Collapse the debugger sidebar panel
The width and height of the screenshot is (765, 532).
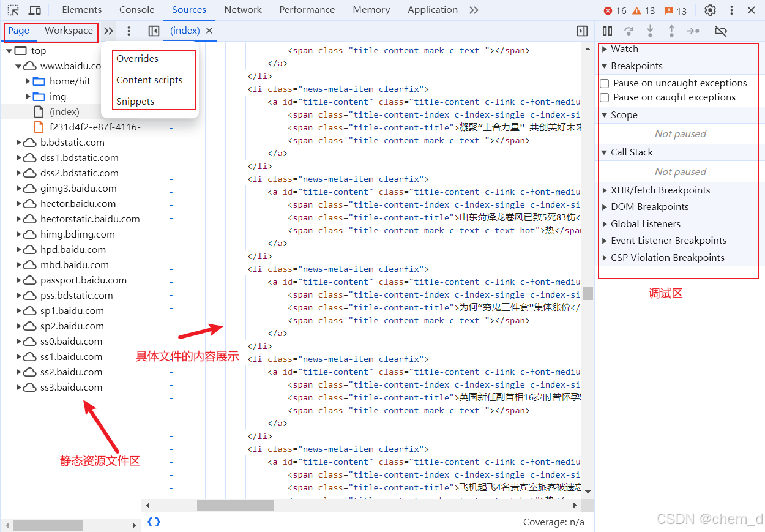[583, 31]
